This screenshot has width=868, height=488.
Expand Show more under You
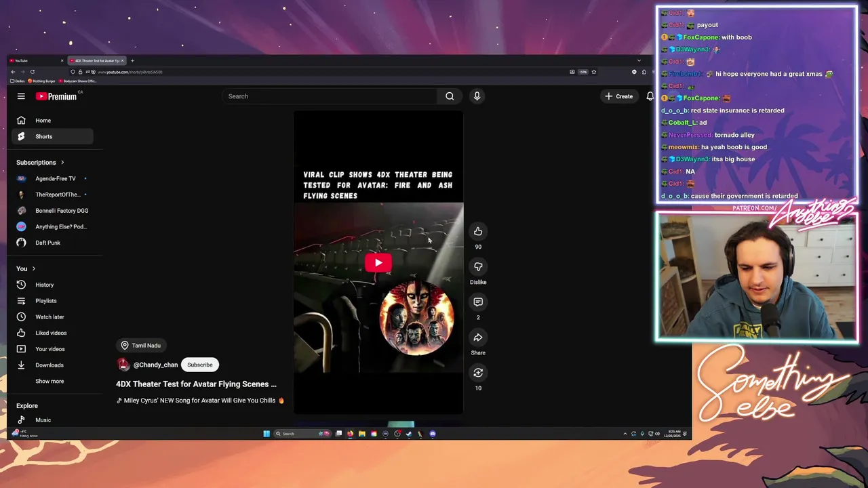click(50, 381)
